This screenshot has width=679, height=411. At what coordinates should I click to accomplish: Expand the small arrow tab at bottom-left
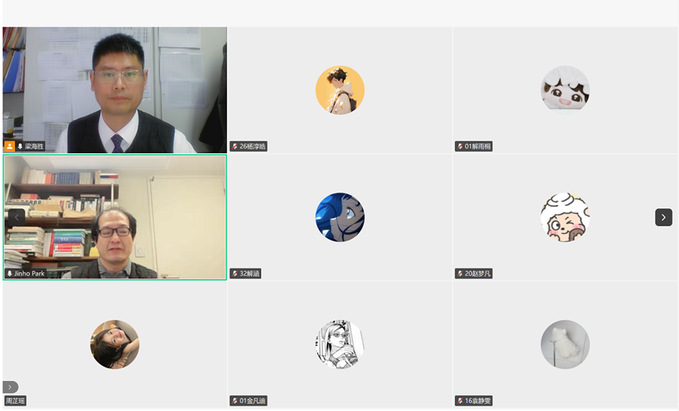pyautogui.click(x=10, y=387)
